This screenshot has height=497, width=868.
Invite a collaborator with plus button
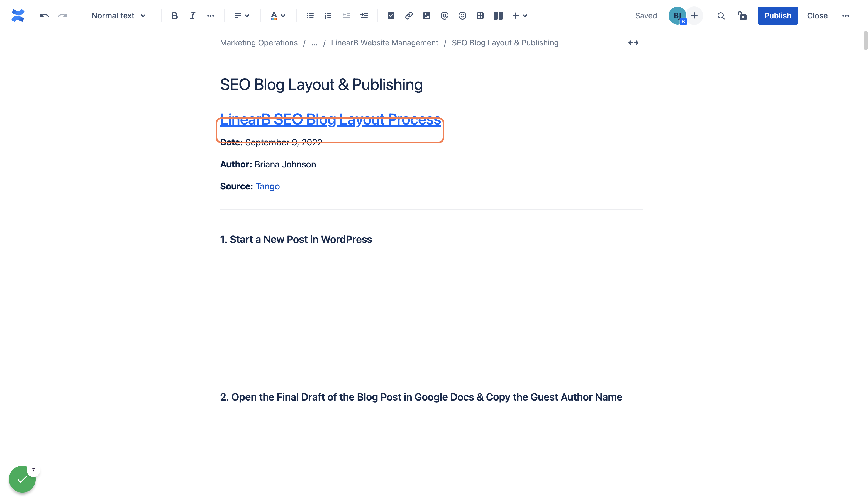point(694,16)
